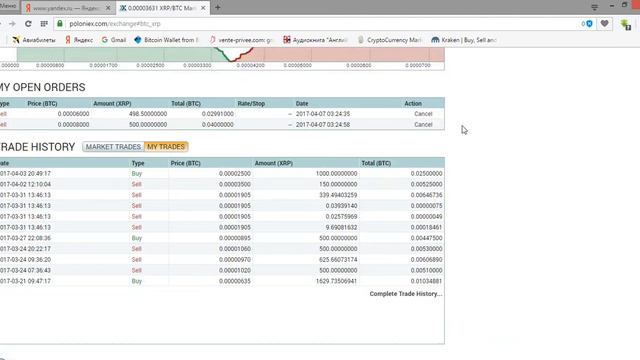The height and width of the screenshot is (360, 640).
Task: Select total 0.02500000 in trade history
Action: (x=427, y=173)
